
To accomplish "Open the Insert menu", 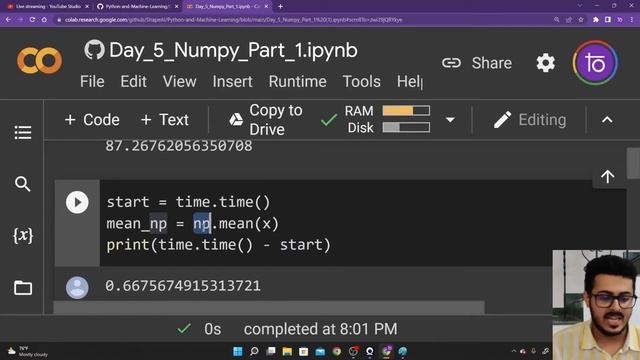I will point(233,82).
